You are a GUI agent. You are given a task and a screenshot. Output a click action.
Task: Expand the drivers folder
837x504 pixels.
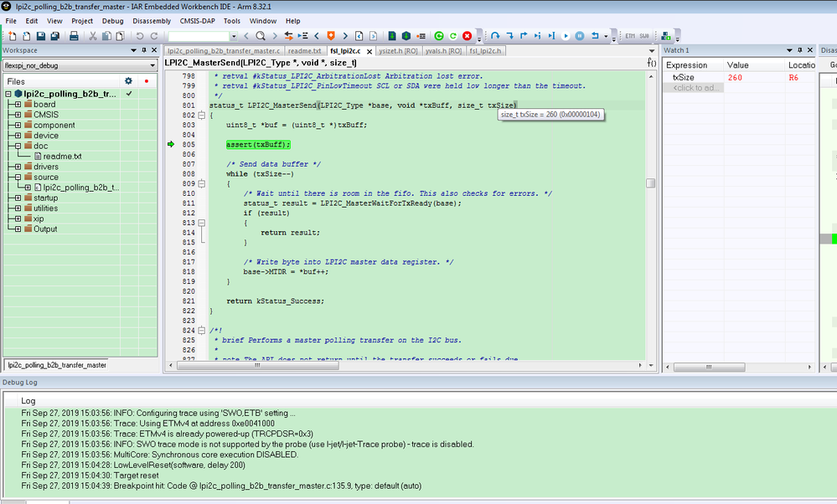click(x=18, y=167)
